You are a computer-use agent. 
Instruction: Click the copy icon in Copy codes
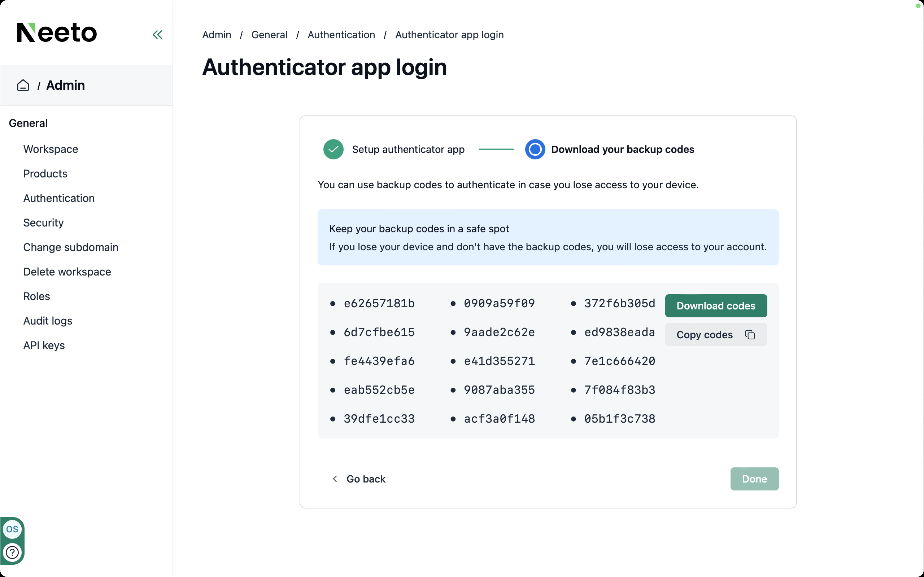pos(750,335)
